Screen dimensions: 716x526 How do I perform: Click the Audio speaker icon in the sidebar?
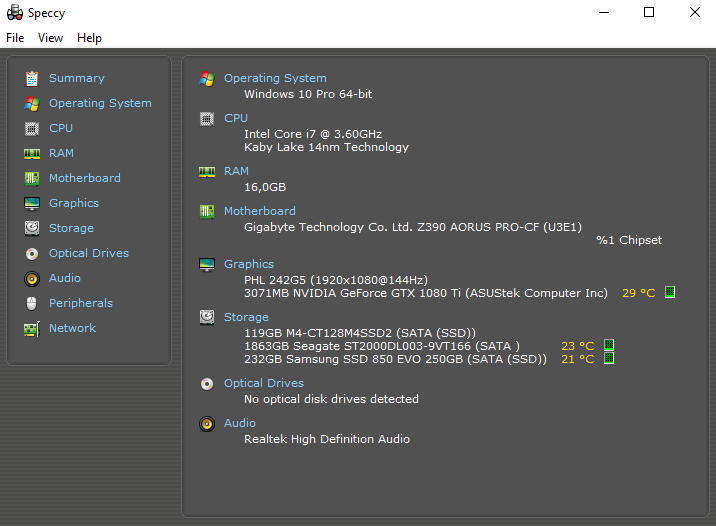pos(31,278)
